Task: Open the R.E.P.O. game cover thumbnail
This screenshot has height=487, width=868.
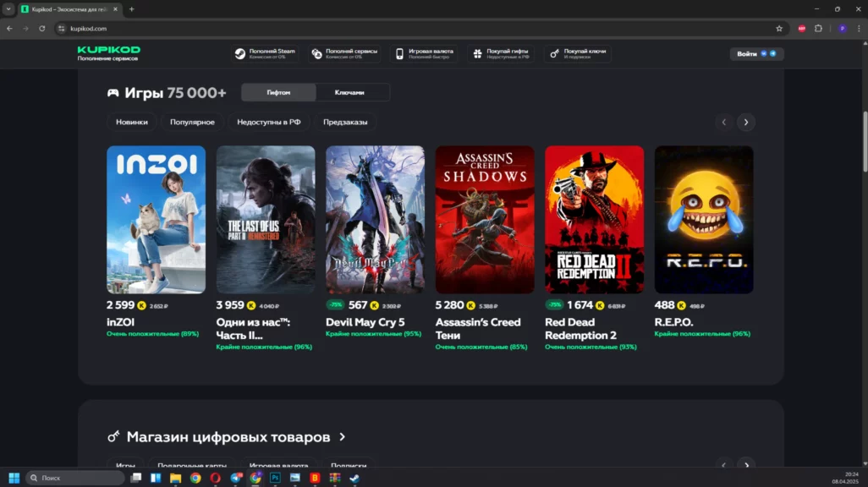Action: [x=703, y=219]
